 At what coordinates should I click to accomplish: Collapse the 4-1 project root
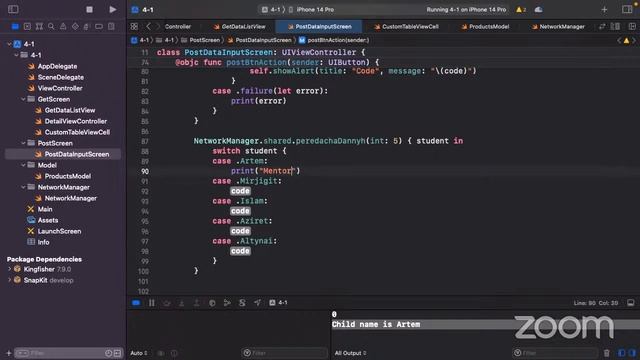pos(9,44)
